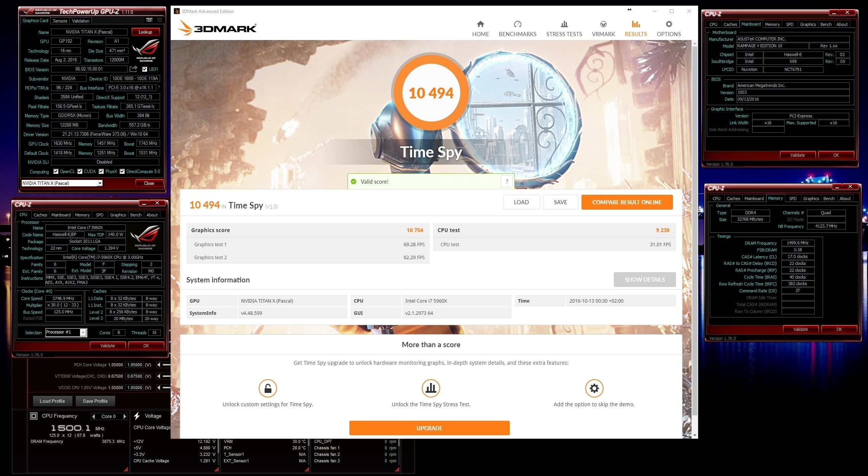Expand NVIDIA TITAN X GPU selection dropdown
868x476 pixels.
click(x=100, y=183)
